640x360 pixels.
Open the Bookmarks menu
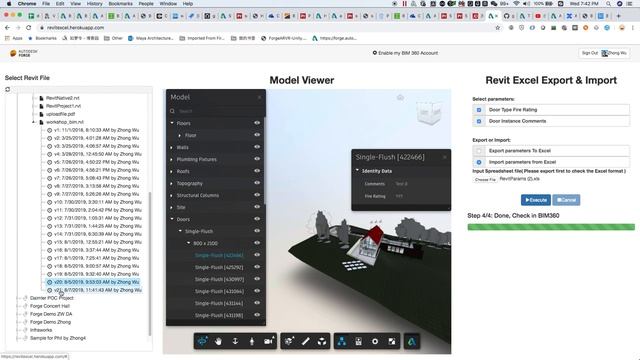[x=120, y=4]
